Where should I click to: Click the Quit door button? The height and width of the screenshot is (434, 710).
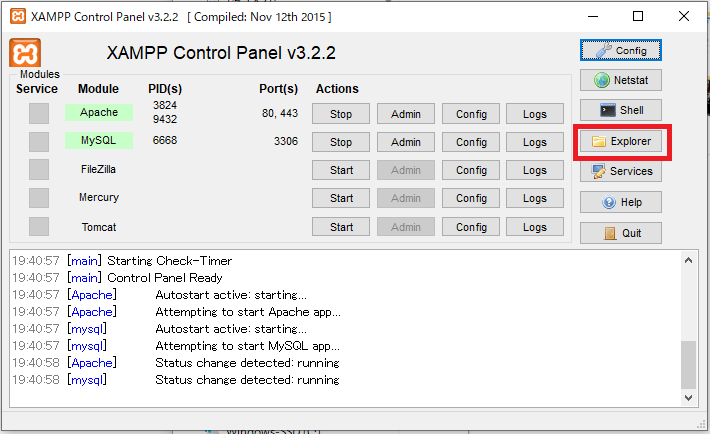point(620,234)
